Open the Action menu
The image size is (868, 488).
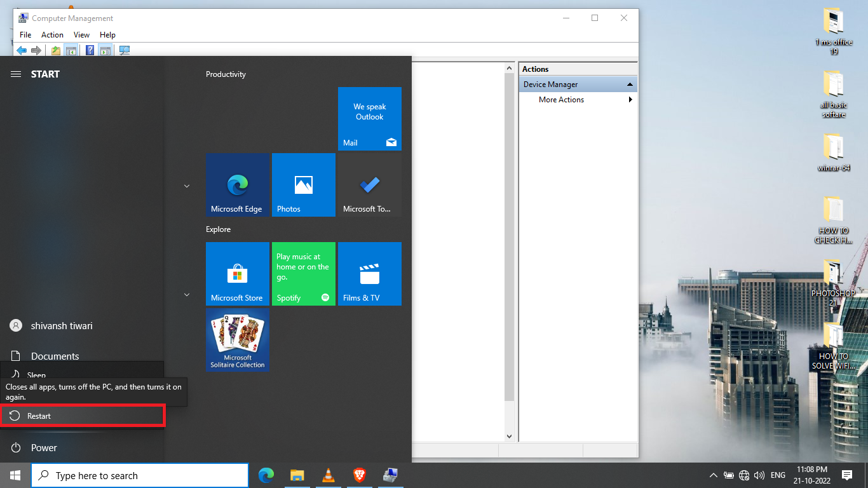[52, 35]
